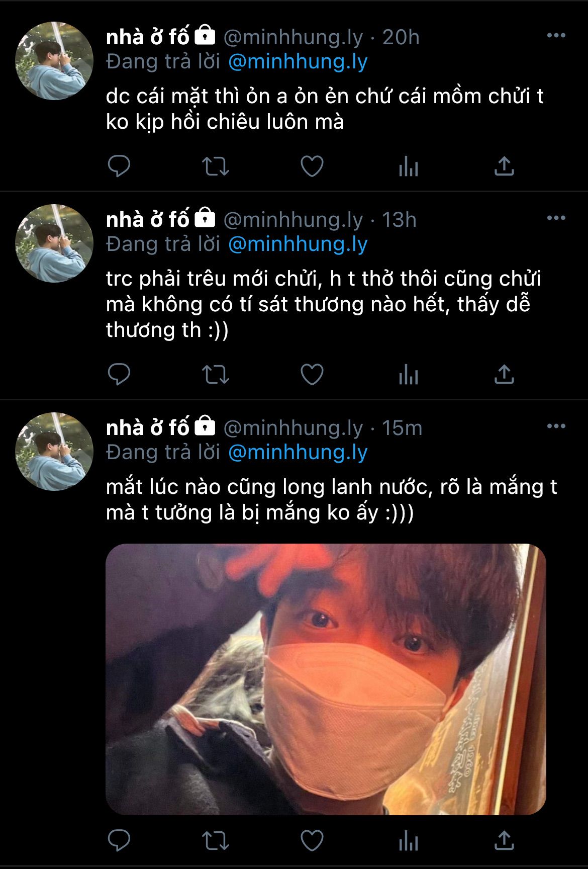Screen dimensions: 588x869
Task: Open profile avatar of the 13h tweet
Action: click(x=54, y=243)
